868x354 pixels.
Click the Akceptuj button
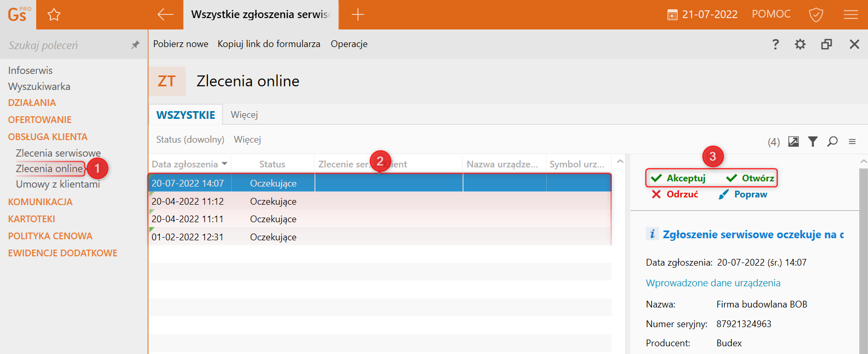click(x=678, y=178)
